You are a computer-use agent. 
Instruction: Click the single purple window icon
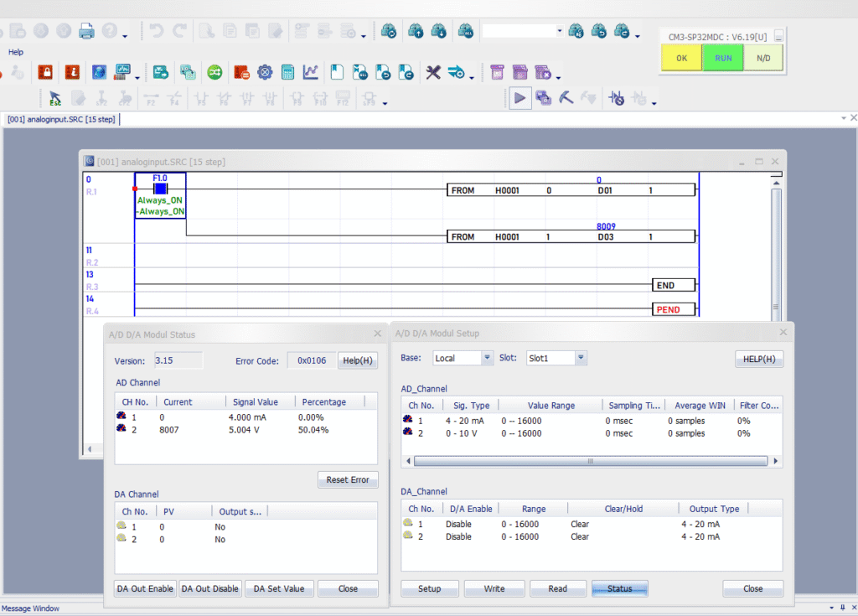click(x=497, y=72)
